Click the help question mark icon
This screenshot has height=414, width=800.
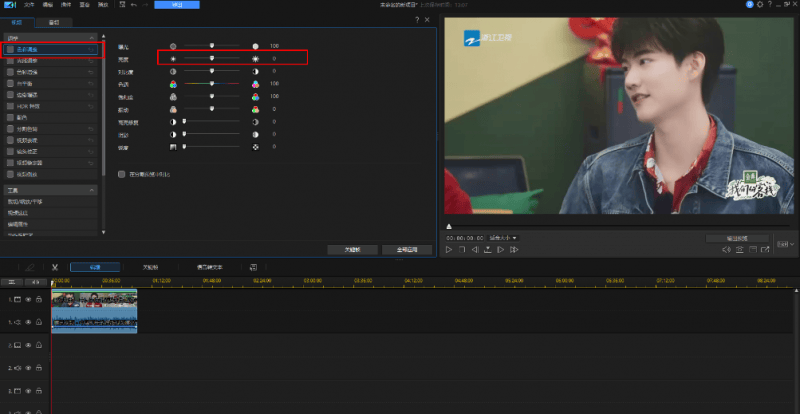point(416,20)
